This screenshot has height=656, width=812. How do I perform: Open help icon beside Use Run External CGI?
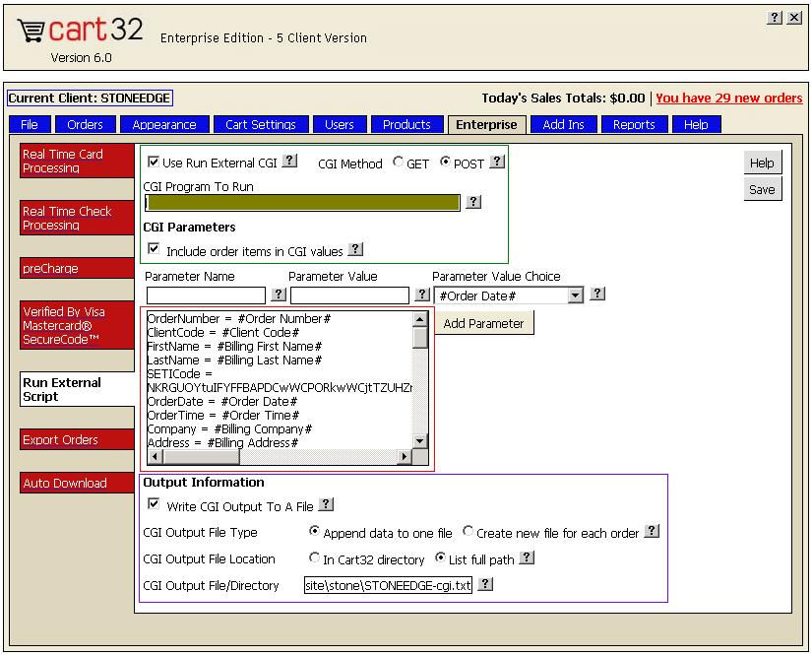point(289,161)
